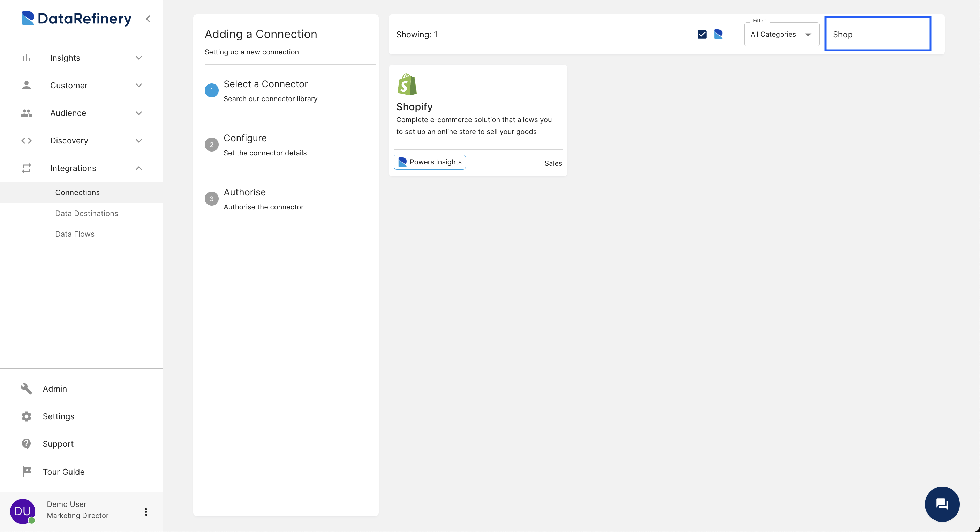Screen dimensions: 980x532
Task: Select Connections in the sidebar
Action: pyautogui.click(x=81, y=192)
